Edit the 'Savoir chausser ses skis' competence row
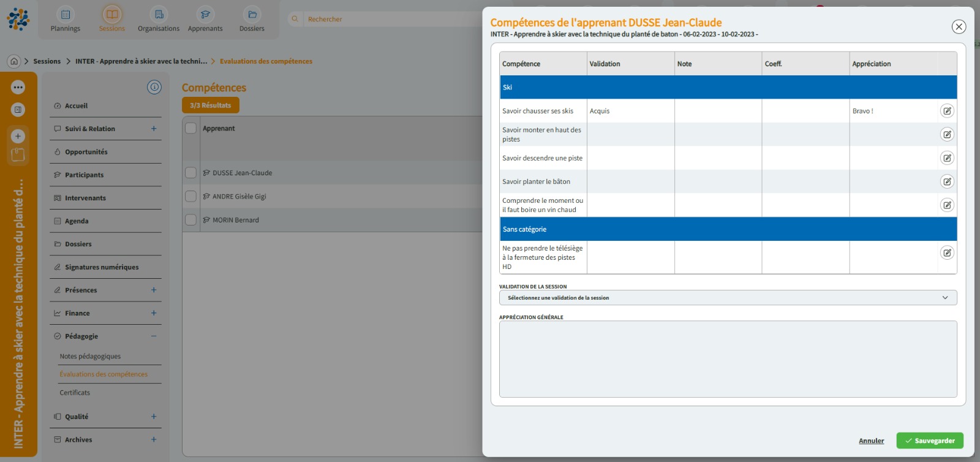Screen dimensions: 980x462 point(947,111)
